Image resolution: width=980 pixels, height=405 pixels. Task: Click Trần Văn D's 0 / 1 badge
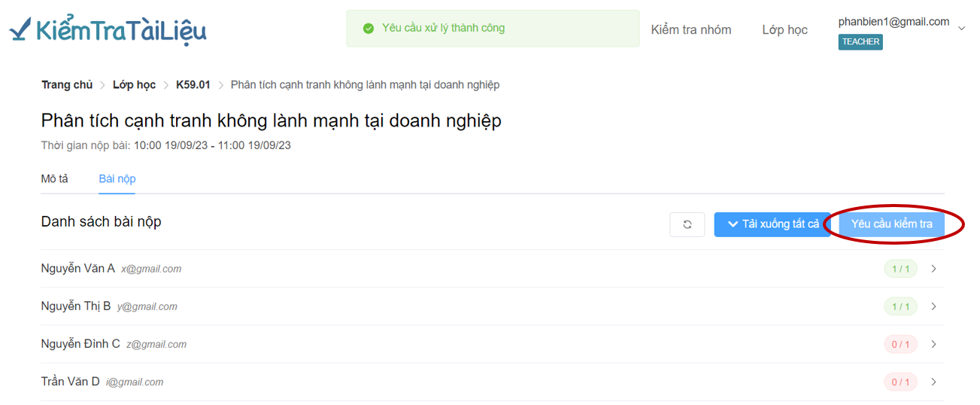pos(900,382)
